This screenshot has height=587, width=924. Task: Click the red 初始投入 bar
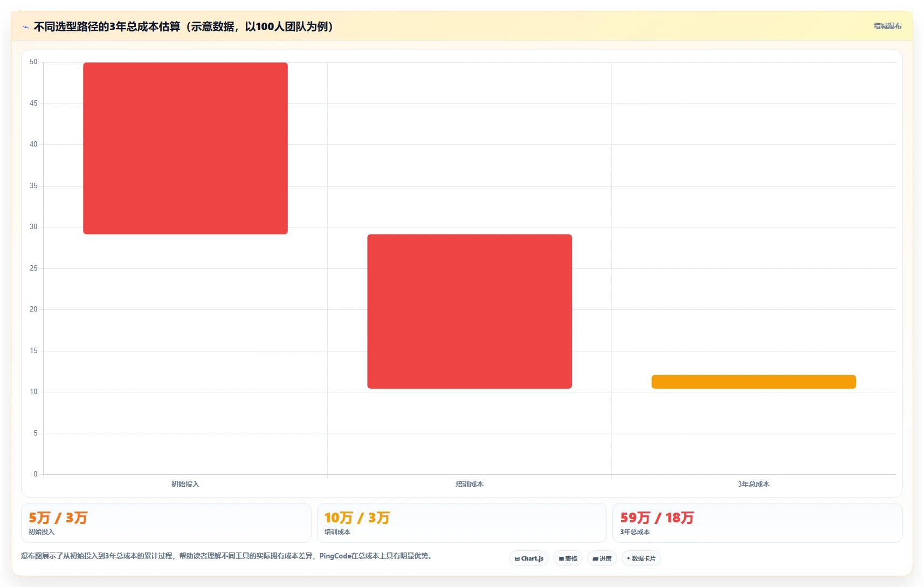185,148
